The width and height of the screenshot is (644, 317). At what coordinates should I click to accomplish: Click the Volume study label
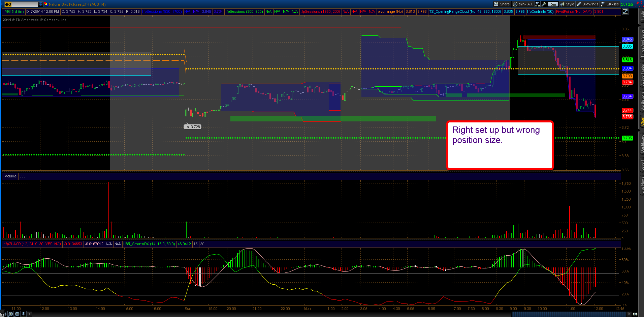[10, 176]
